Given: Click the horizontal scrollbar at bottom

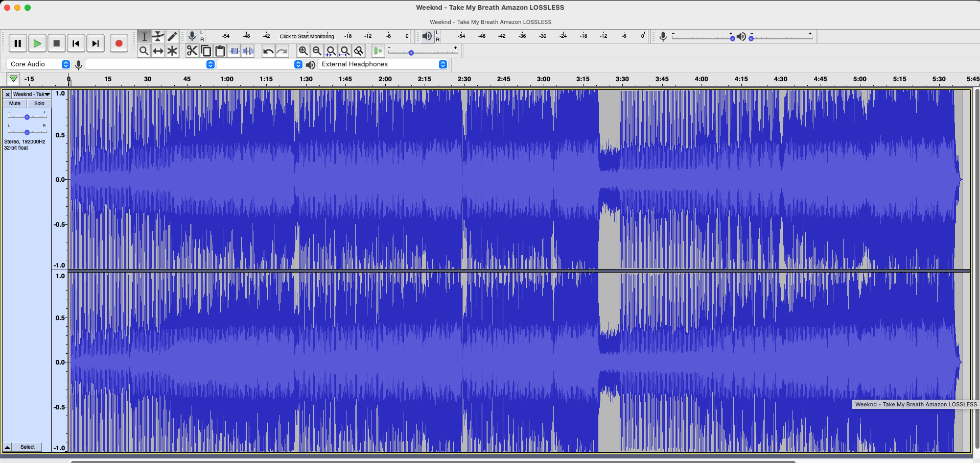Looking at the screenshot, I should [x=433, y=461].
